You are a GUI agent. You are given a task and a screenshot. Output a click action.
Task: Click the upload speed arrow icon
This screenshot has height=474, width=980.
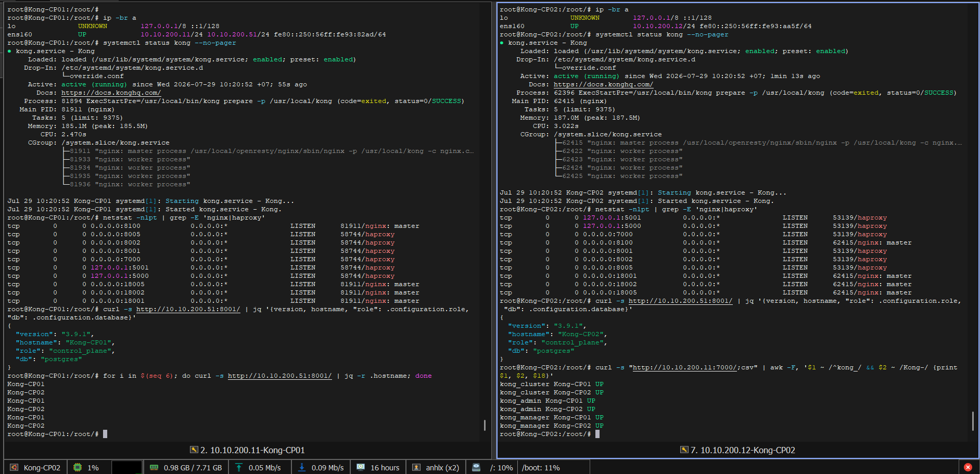pos(239,467)
